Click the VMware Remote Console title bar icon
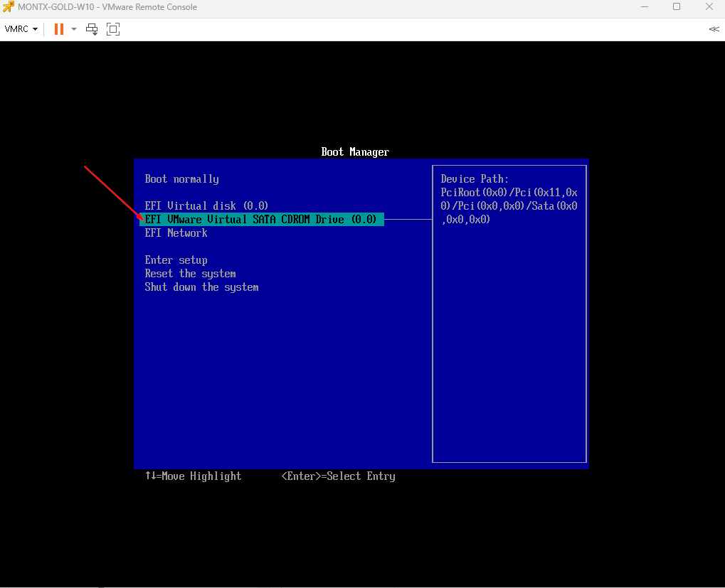This screenshot has height=588, width=725. click(8, 7)
